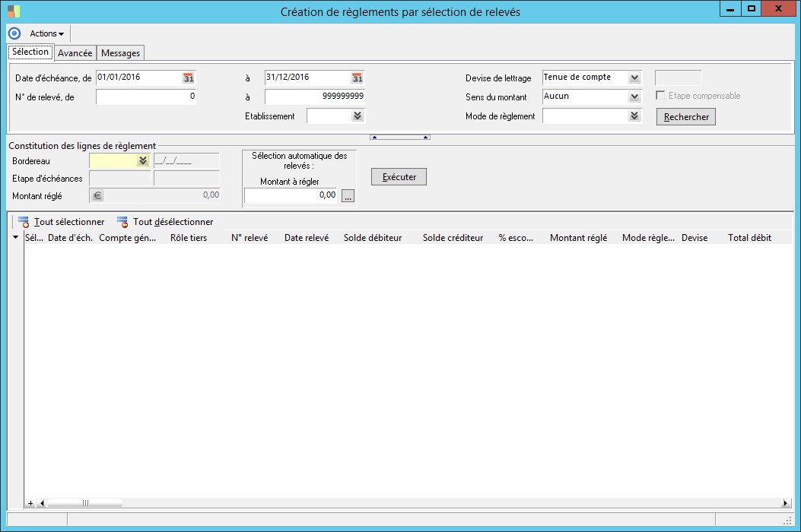Viewport: 801px width, 532px height.
Task: Open the Actions dropdown menu
Action: click(x=46, y=33)
